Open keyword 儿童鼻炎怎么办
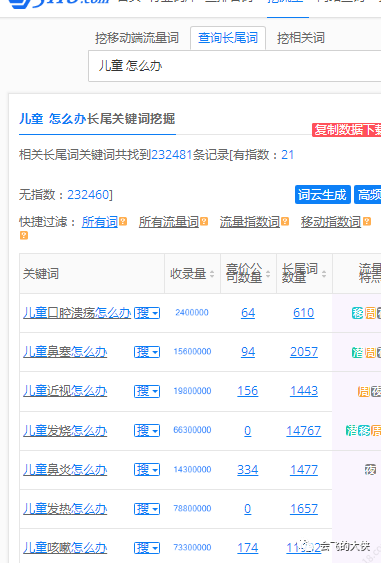 coord(65,470)
